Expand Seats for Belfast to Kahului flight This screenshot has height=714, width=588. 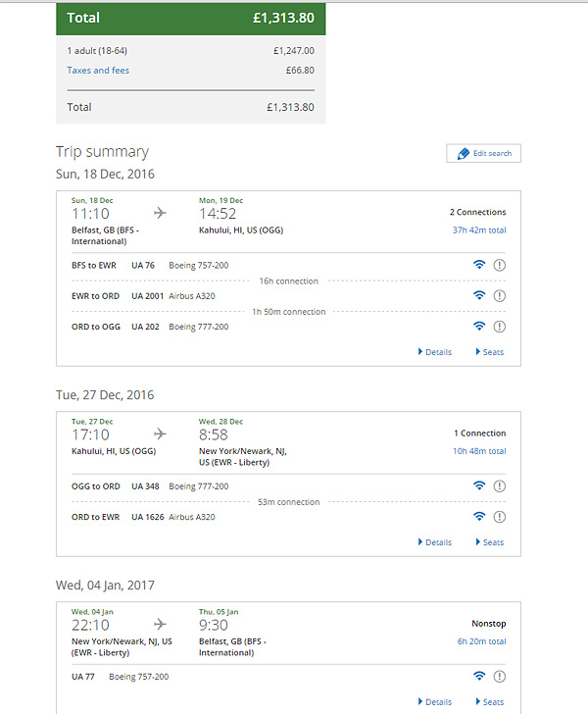[490, 352]
